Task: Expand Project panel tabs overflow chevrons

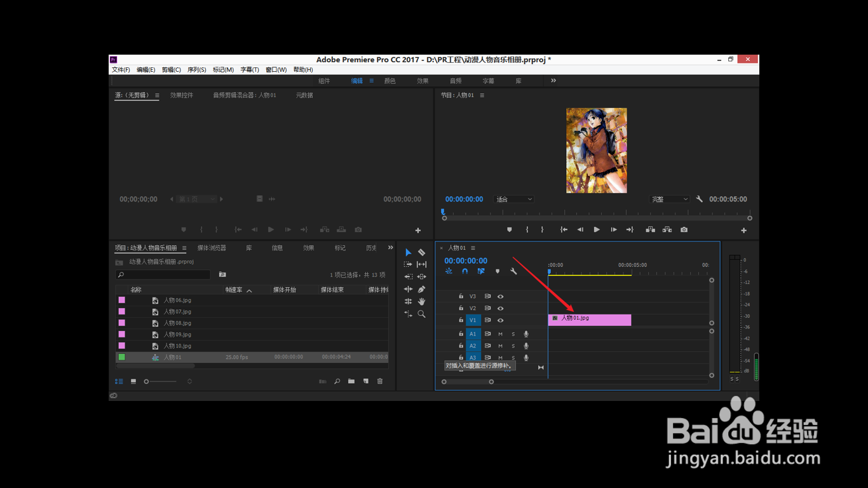Action: tap(391, 248)
